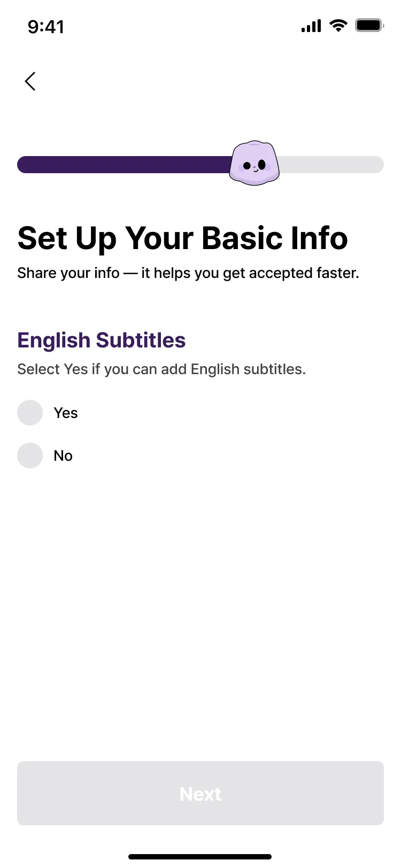This screenshot has height=868, width=401.
Task: Tap the back arrow icon
Action: click(x=30, y=81)
